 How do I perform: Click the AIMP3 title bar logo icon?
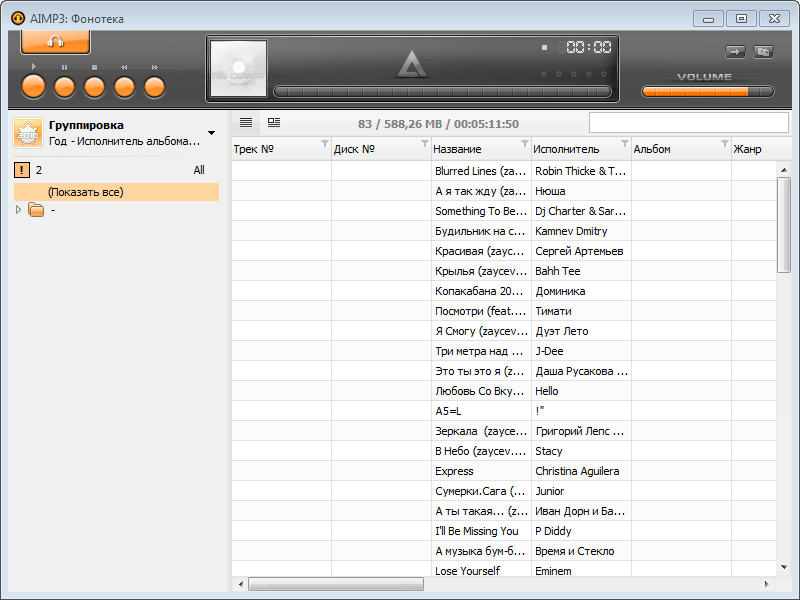[18, 18]
